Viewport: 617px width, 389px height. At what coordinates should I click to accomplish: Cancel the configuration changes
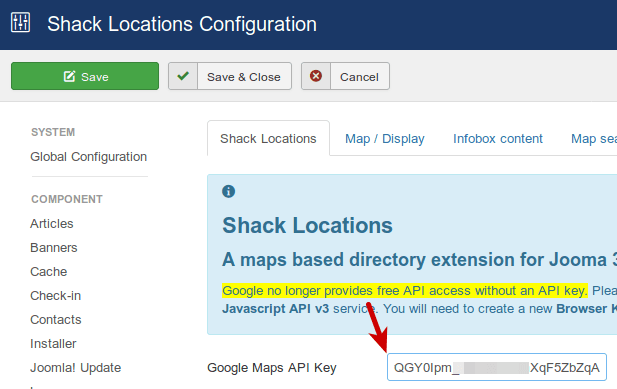point(345,76)
